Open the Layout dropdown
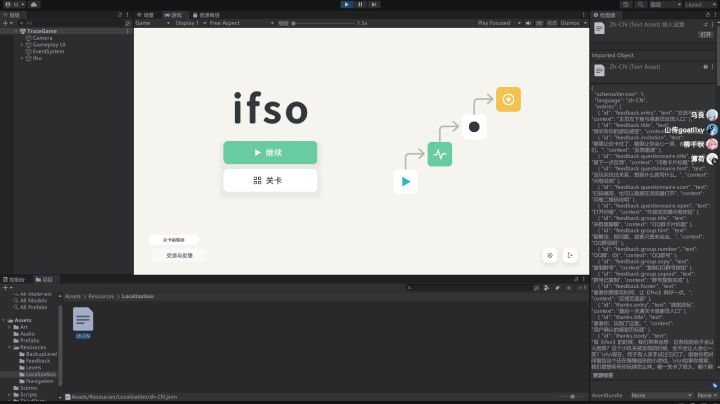This screenshot has width=720, height=404. coord(701,4)
